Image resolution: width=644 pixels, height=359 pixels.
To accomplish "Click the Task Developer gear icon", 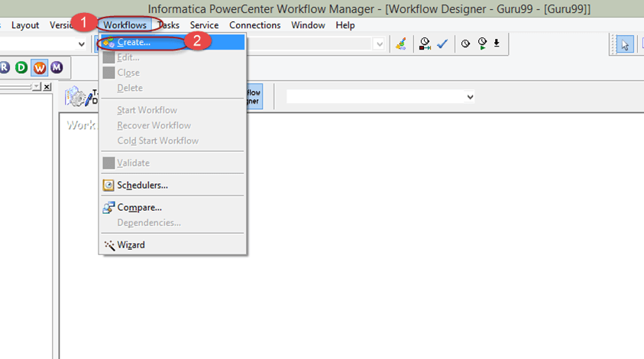I will coord(76,97).
